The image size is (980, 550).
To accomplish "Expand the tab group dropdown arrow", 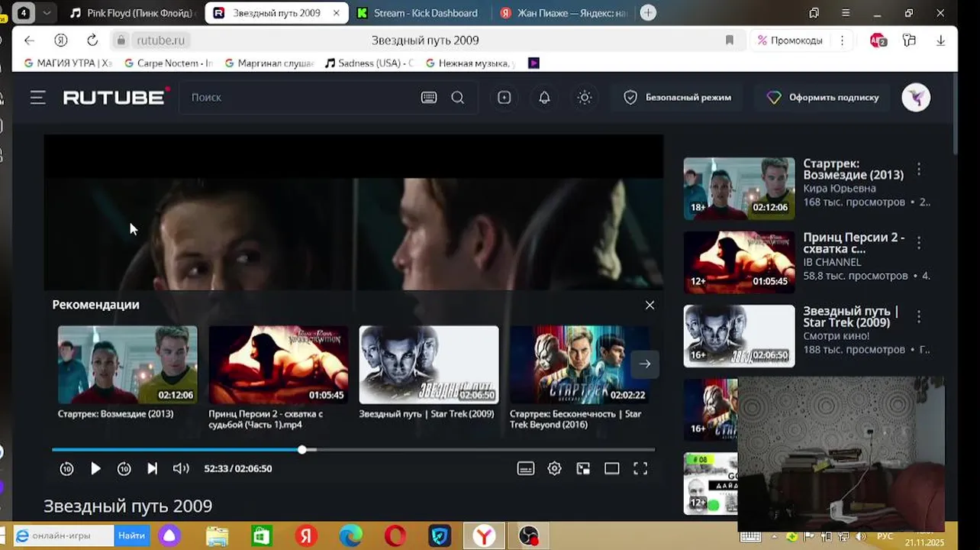I will [47, 13].
